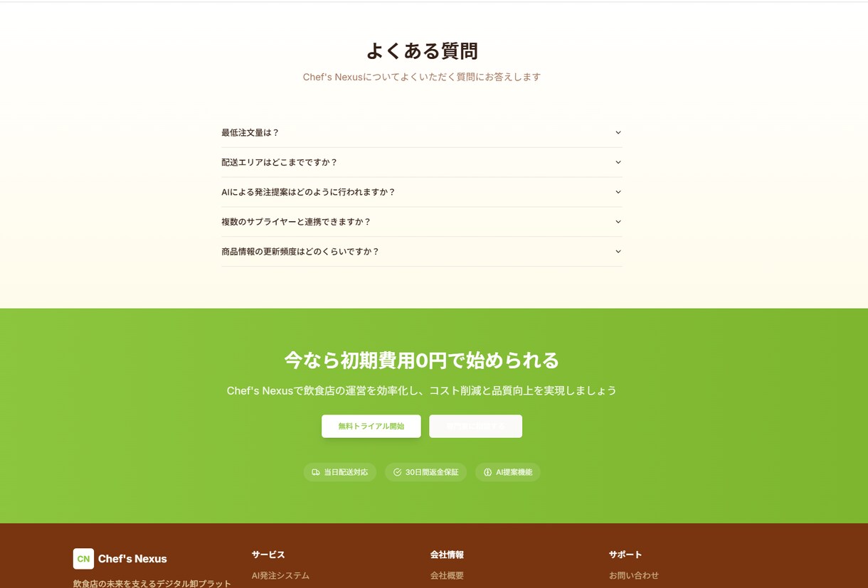This screenshot has height=588, width=868.
Task: Click the icon in AI提案機能 badge
Action: click(x=488, y=472)
